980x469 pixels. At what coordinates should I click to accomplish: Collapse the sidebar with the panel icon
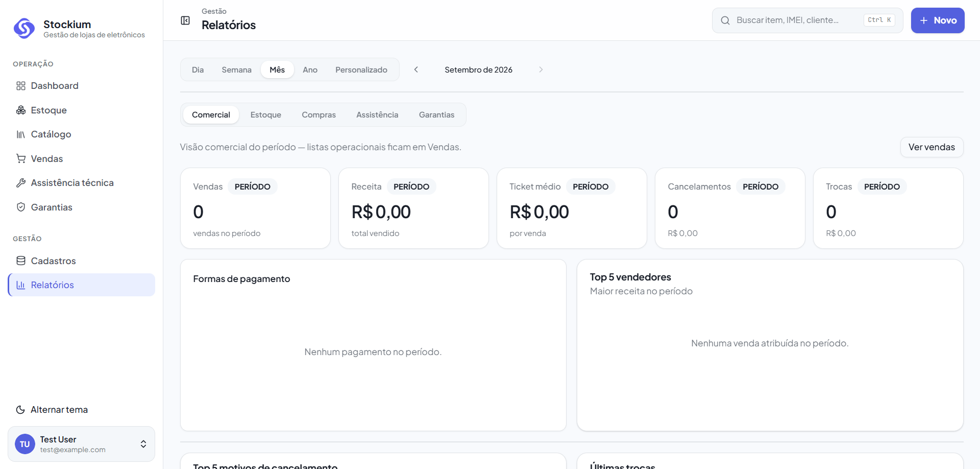point(185,20)
